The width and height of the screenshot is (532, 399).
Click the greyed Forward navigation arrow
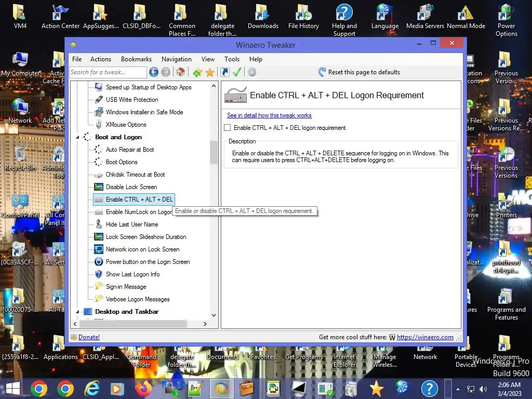166,72
